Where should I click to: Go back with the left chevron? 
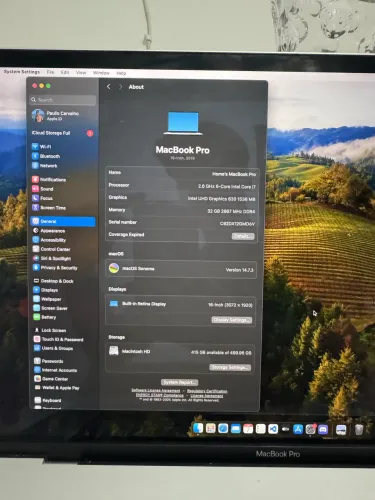point(108,87)
